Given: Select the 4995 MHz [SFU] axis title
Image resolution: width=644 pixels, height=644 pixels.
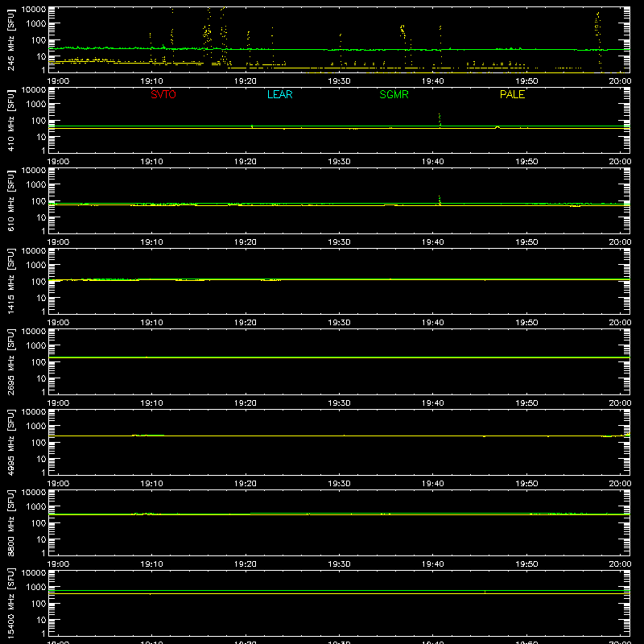Looking at the screenshot, I should click(11, 442).
